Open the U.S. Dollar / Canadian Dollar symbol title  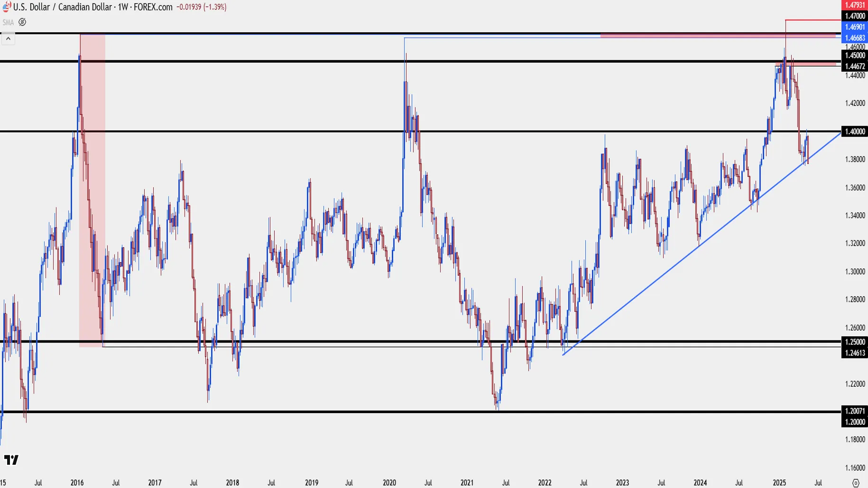tap(64, 7)
